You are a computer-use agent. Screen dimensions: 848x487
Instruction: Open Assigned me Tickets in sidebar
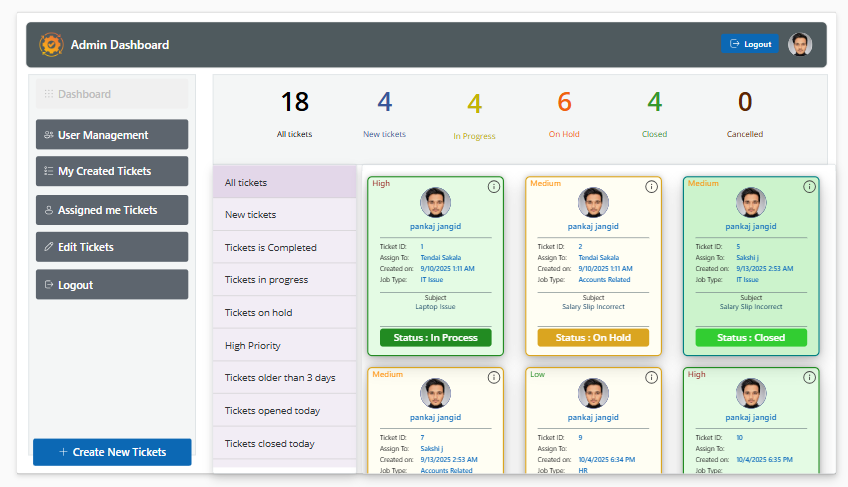pyautogui.click(x=112, y=210)
